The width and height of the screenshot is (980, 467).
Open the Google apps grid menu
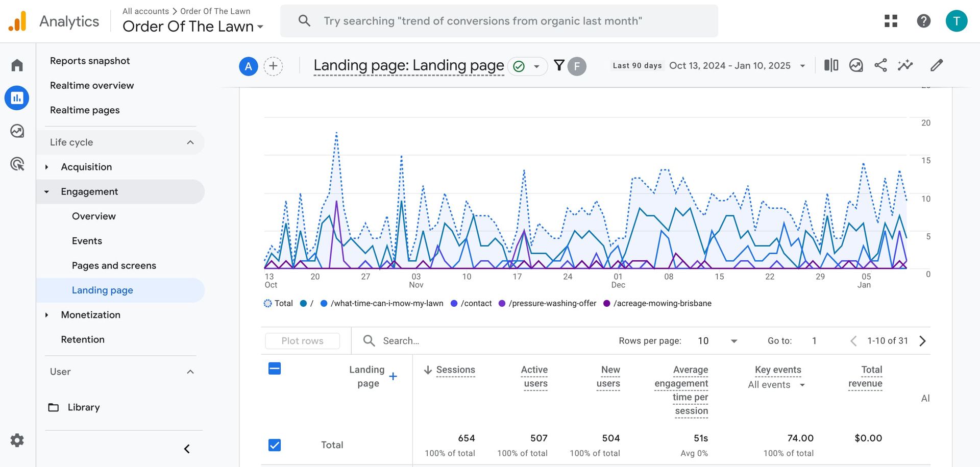891,21
